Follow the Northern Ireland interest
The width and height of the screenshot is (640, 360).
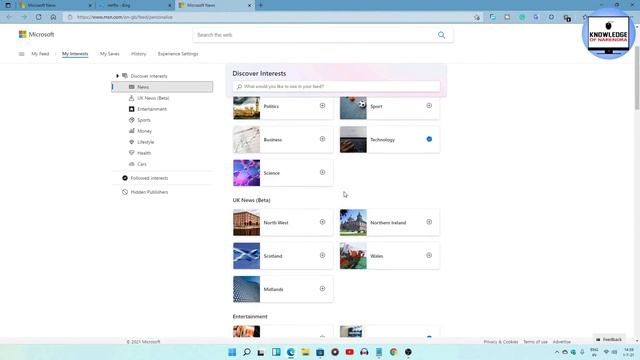click(x=429, y=222)
